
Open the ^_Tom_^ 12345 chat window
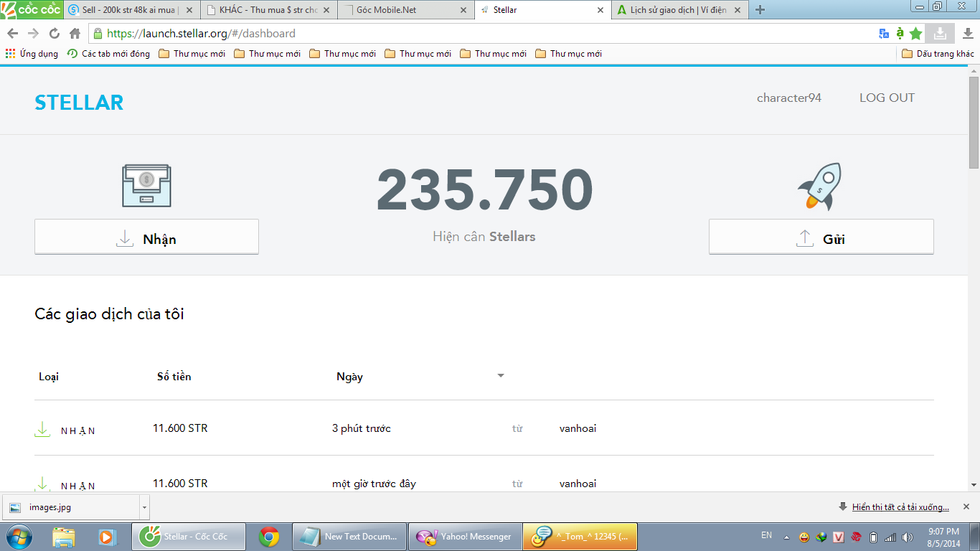[580, 536]
